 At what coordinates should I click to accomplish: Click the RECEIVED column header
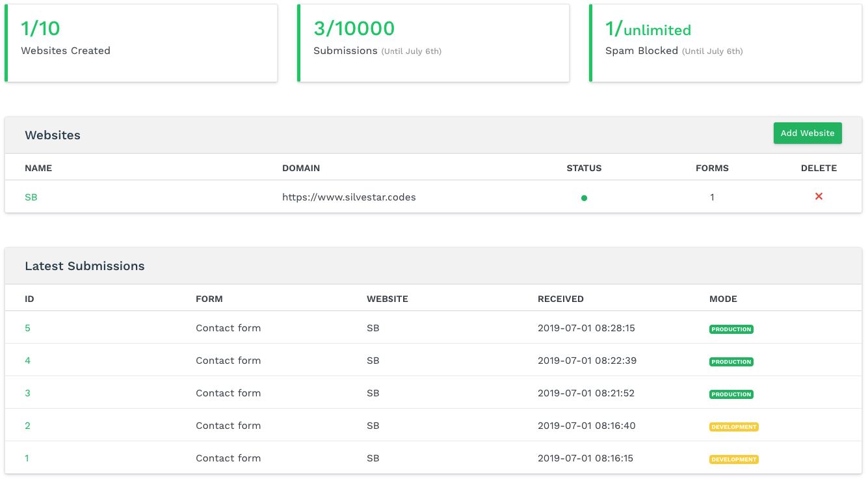tap(560, 299)
